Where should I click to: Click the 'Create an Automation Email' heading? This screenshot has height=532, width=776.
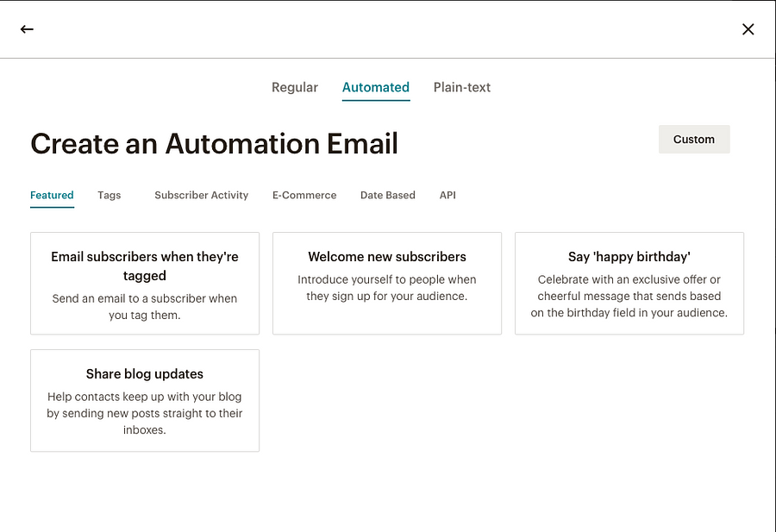click(214, 144)
